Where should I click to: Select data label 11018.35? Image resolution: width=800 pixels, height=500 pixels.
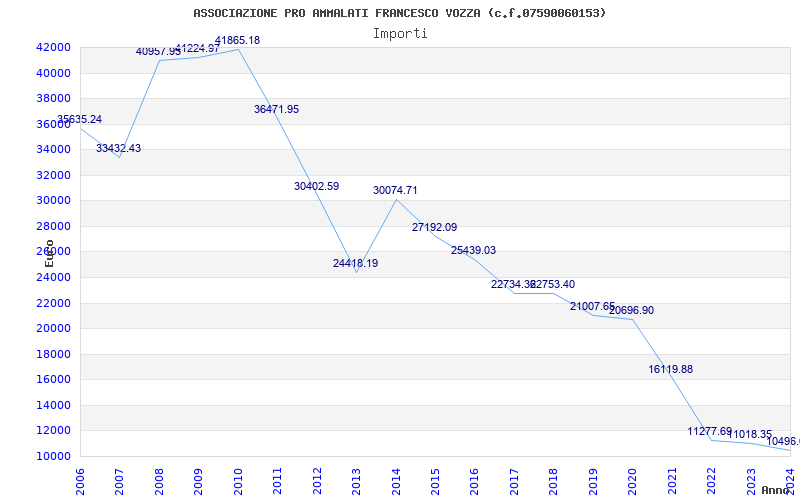point(750,435)
